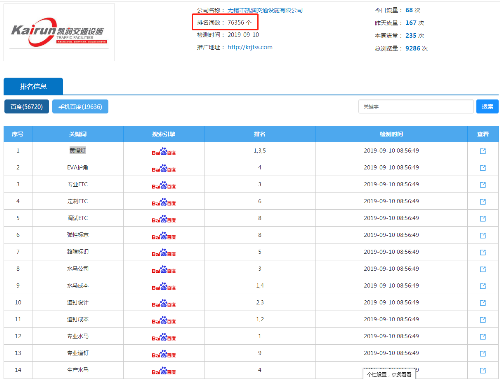Viewport: 500px width, 379px height.
Task: Click the highlighted keyword in row 1
Action: tap(78, 151)
